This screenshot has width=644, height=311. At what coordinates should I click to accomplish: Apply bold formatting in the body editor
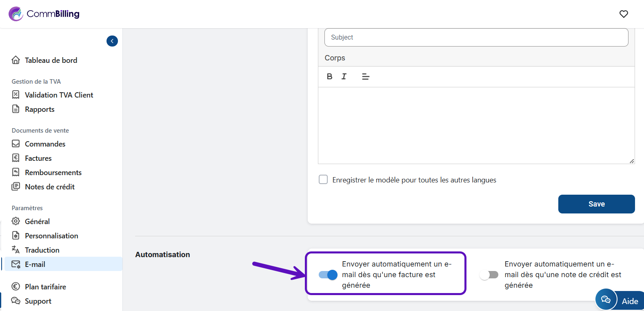tap(330, 76)
